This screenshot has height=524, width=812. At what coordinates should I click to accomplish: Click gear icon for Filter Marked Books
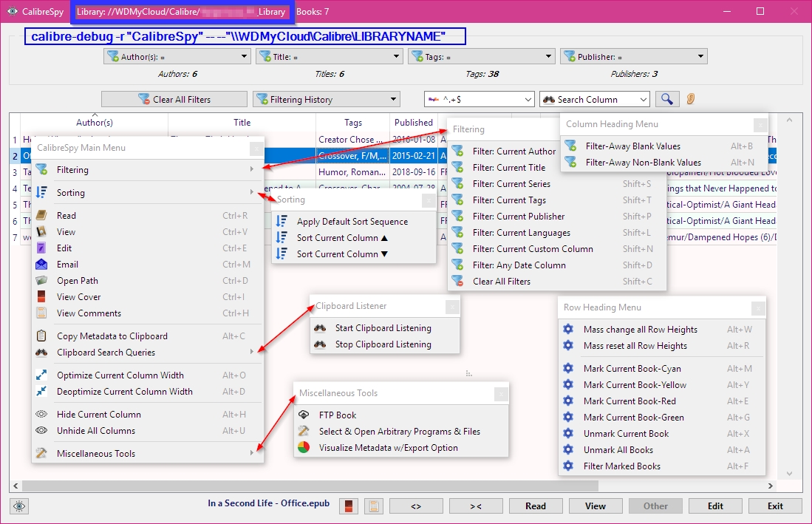[x=568, y=466]
